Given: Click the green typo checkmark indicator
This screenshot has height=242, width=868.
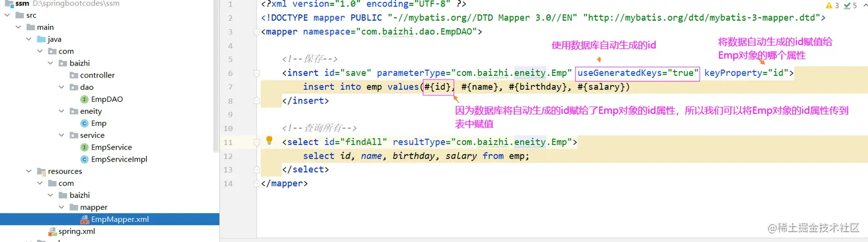Looking at the screenshot, I should tap(847, 6).
